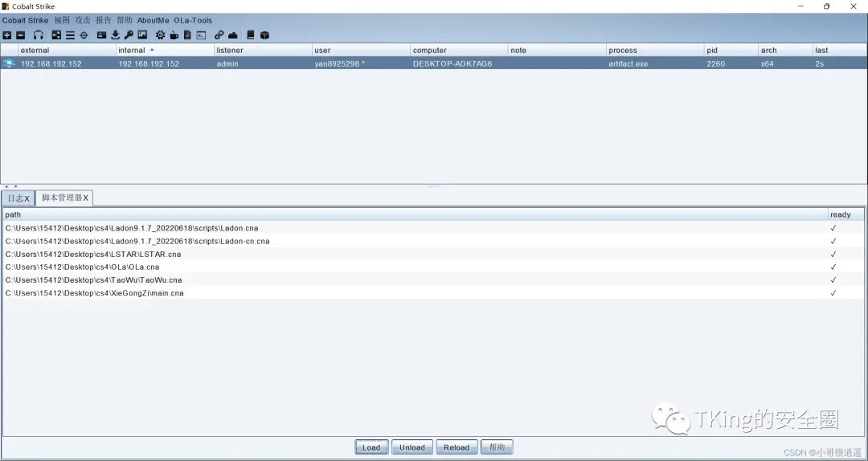Sort by listener column header
The image size is (868, 461).
[x=262, y=51]
